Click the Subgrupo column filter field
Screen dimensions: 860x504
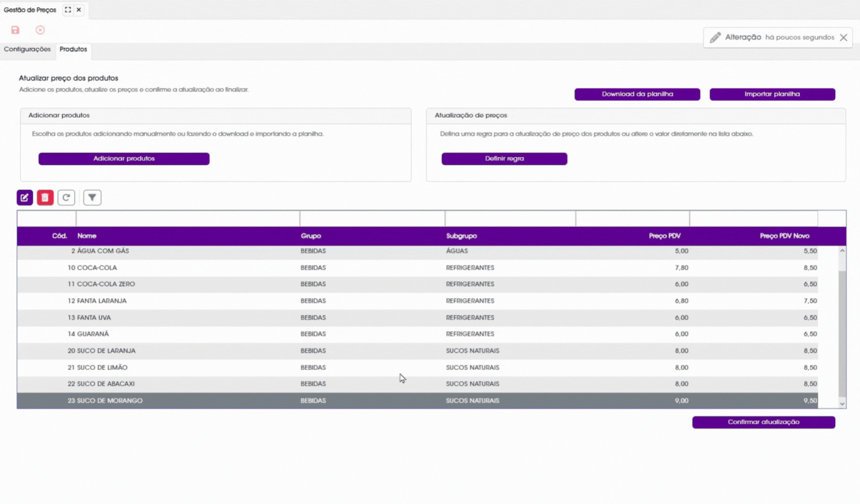pyautogui.click(x=510, y=218)
